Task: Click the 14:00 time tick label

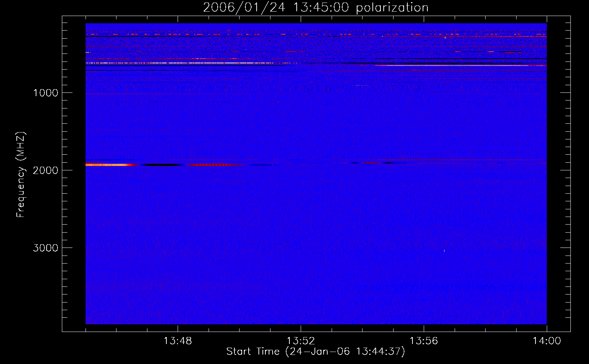Action: tap(547, 341)
